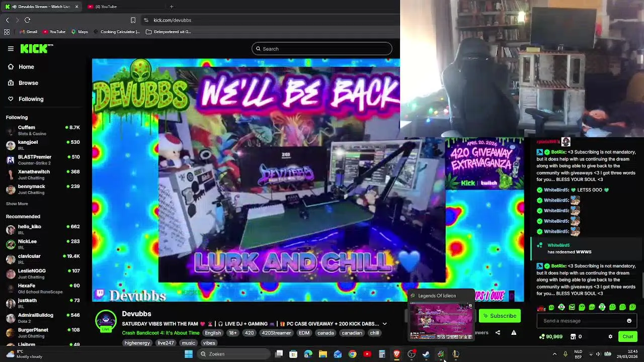Open volume control in system tray
Screen dimensions: 644x362
(598, 354)
